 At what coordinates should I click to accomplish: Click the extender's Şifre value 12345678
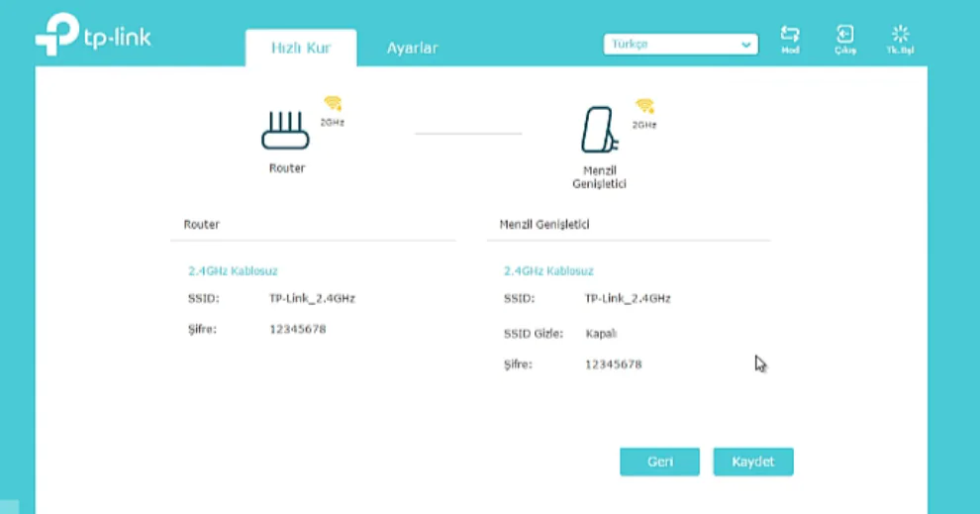coord(613,364)
